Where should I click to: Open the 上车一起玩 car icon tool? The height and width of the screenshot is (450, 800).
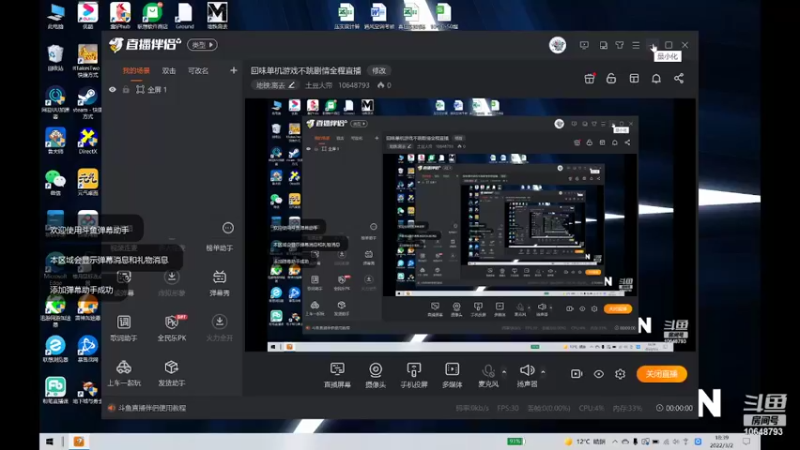coord(124,373)
